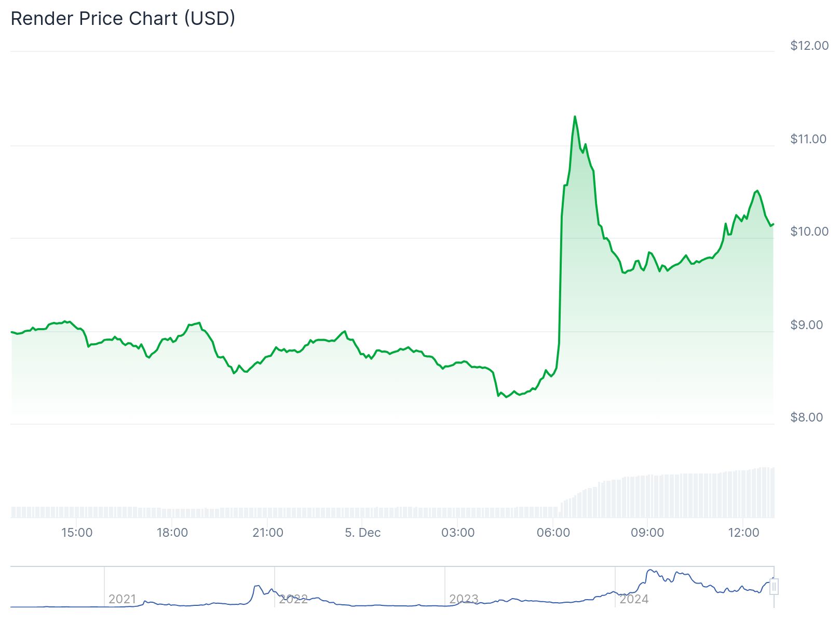This screenshot has width=840, height=623.
Task: Click the 2021 label in navigator
Action: click(122, 599)
